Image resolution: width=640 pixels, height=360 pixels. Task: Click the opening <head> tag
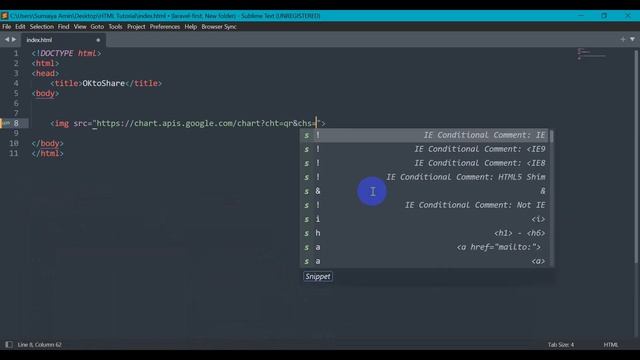tap(45, 73)
